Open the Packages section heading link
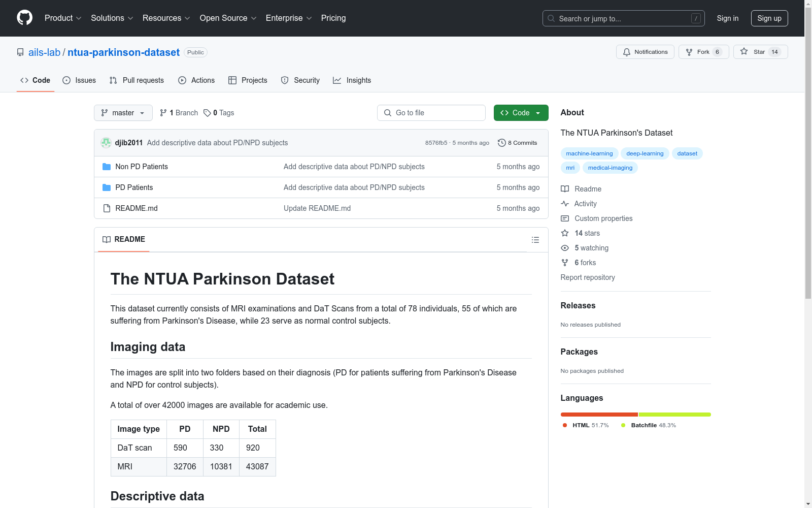Viewport: 812px width, 508px height. [x=579, y=352]
